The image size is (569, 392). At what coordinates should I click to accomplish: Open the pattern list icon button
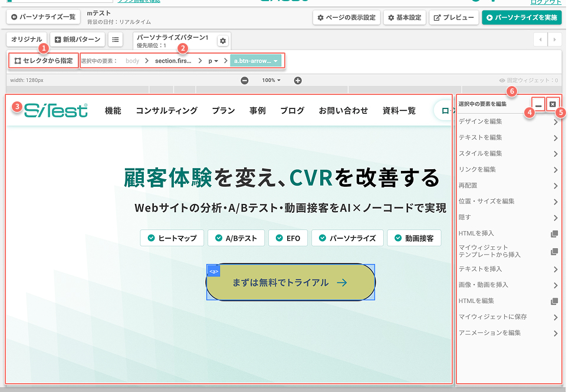(116, 39)
